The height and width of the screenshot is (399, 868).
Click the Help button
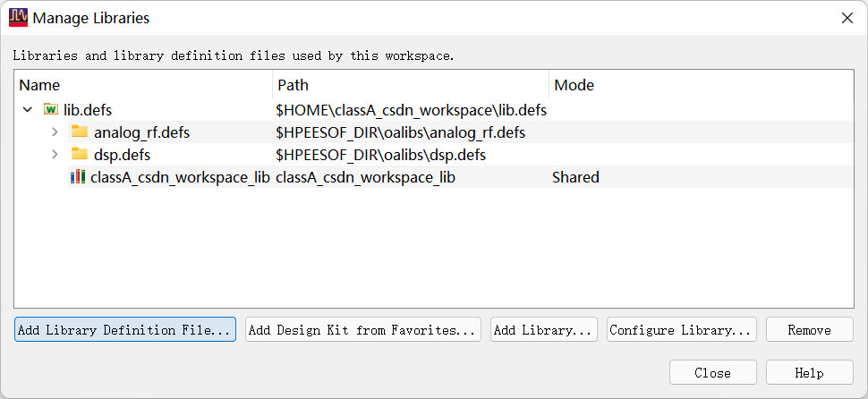point(809,373)
